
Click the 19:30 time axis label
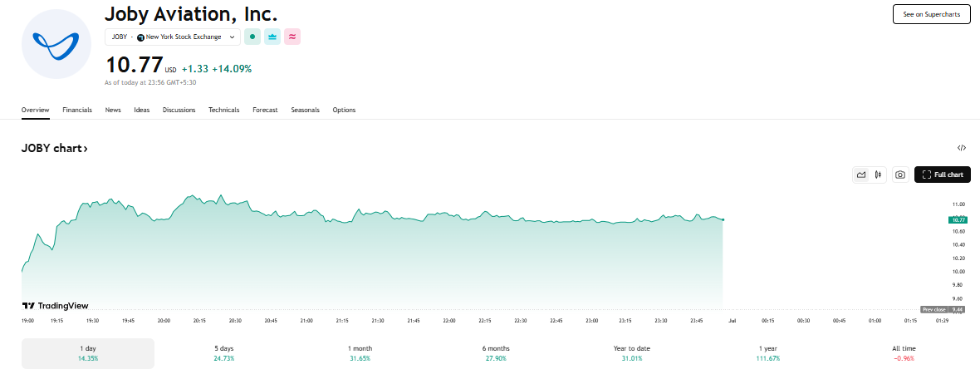(x=92, y=320)
